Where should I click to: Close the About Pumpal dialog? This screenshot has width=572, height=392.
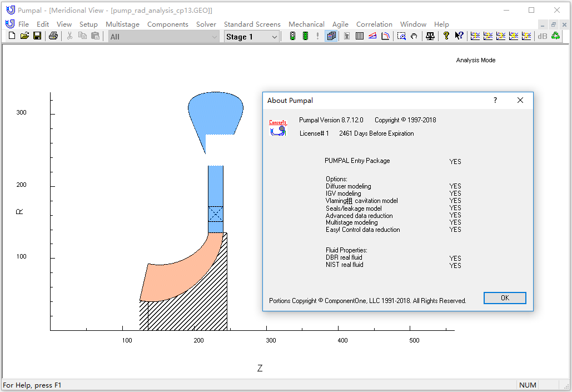(x=520, y=100)
